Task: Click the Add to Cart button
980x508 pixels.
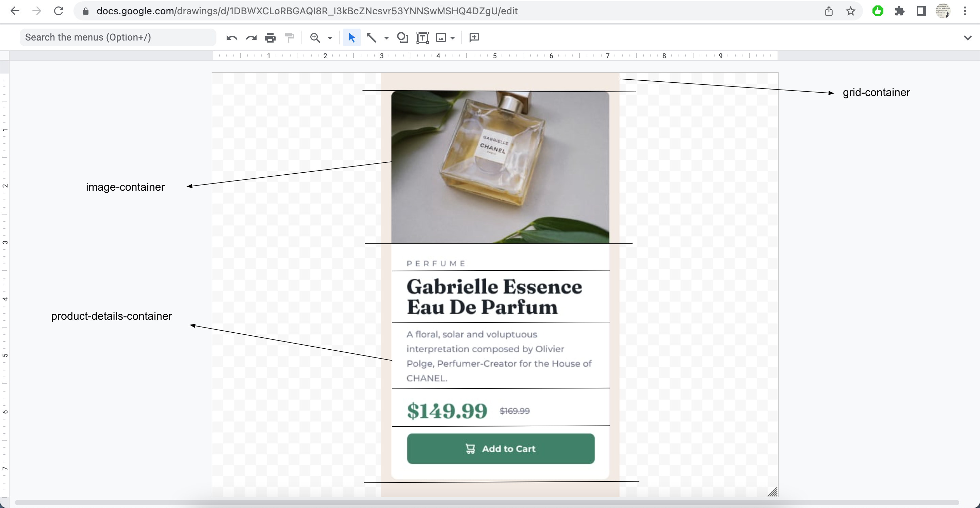Action: (x=501, y=449)
